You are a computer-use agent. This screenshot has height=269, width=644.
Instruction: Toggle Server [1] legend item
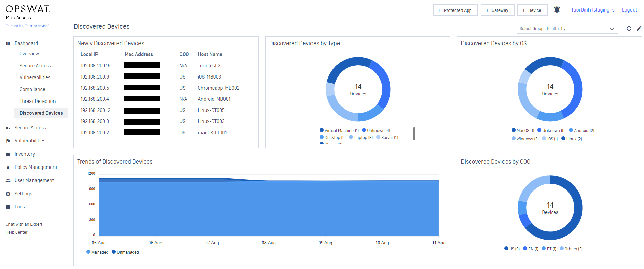[x=387, y=137]
